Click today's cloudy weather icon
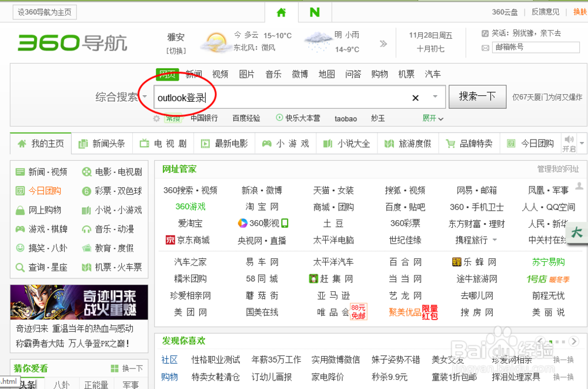Viewport: 588px width, 389px height. point(216,42)
